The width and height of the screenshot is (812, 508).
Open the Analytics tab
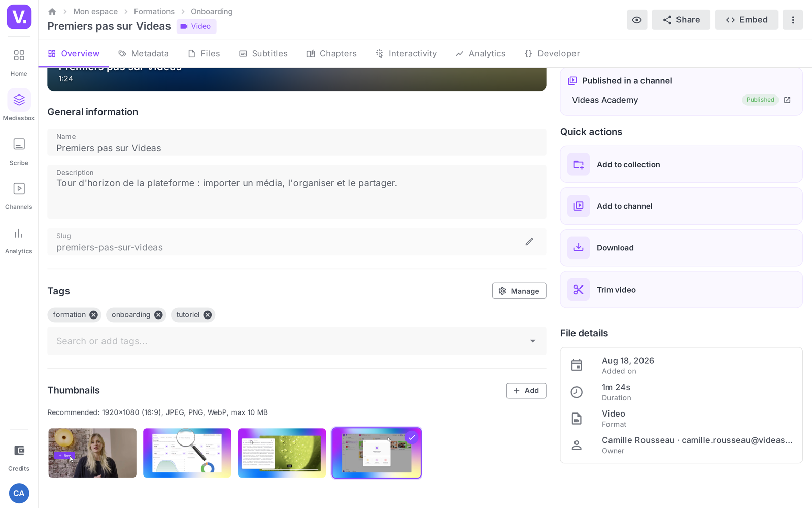point(481,54)
